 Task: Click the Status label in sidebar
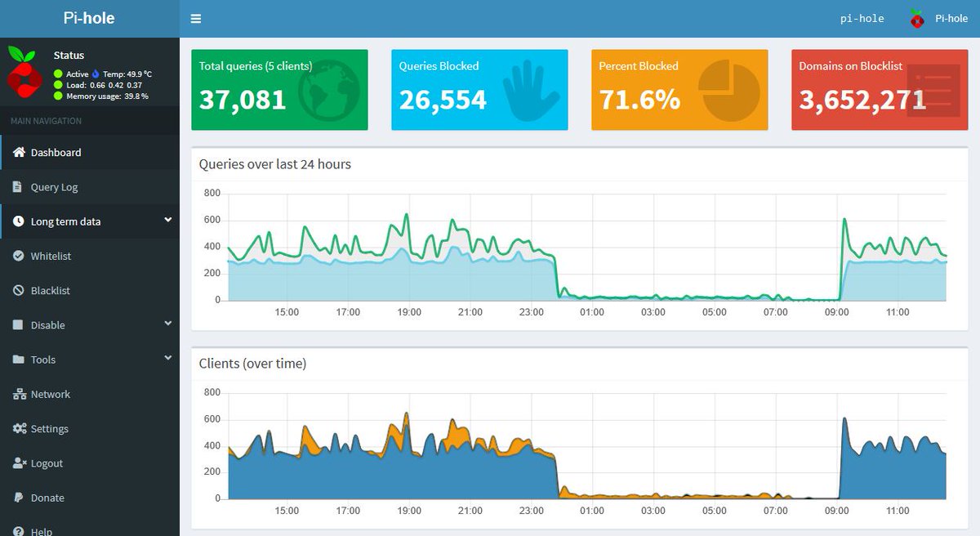69,56
